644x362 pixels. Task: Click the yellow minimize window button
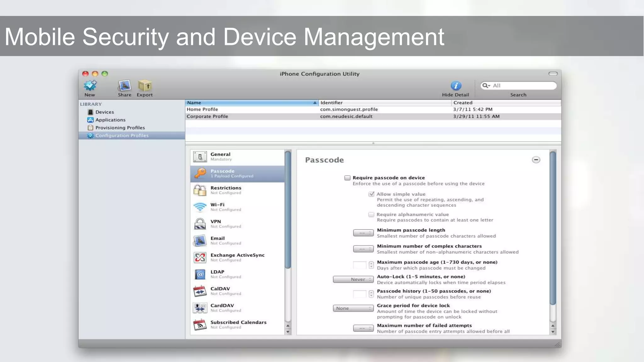coord(95,74)
